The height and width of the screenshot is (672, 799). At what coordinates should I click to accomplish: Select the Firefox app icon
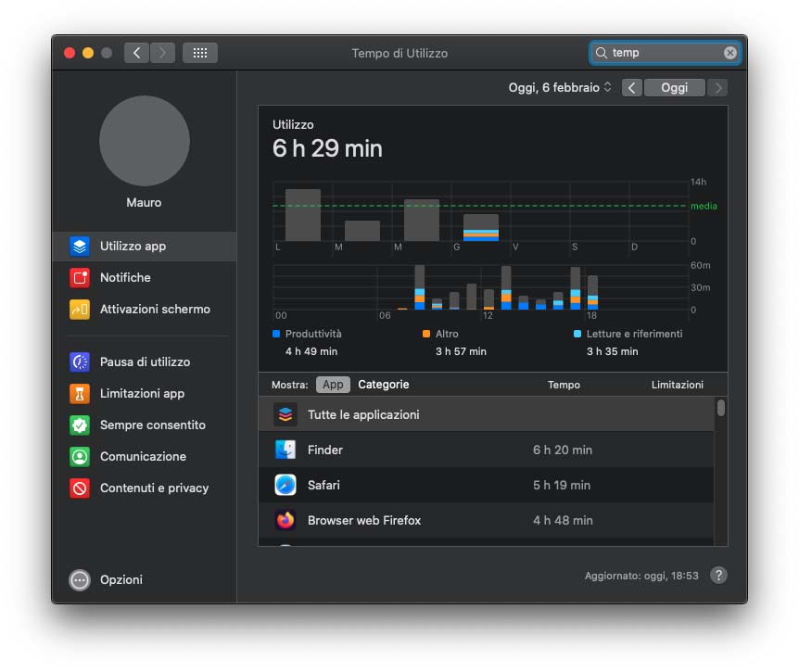[x=285, y=520]
